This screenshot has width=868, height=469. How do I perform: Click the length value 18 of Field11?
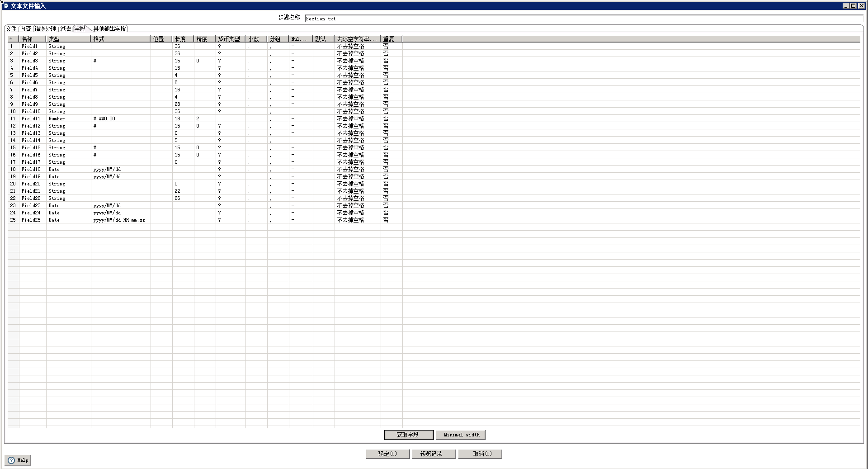click(183, 118)
